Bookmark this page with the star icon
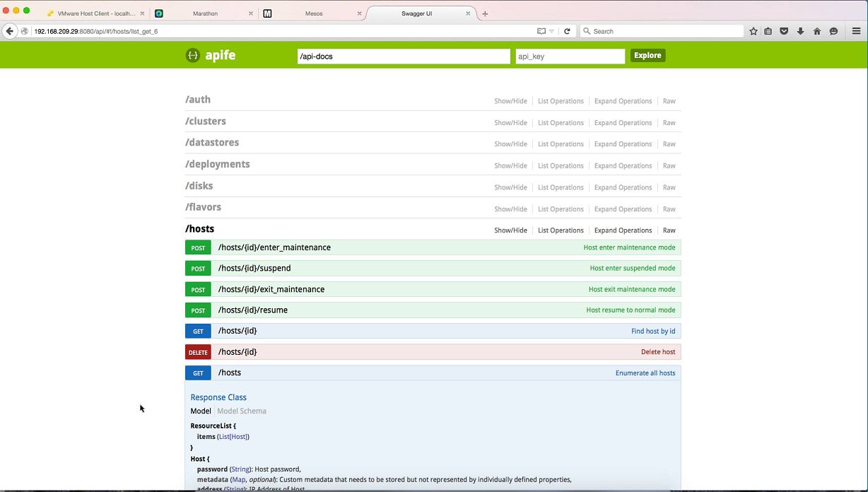This screenshot has width=868, height=492. (753, 31)
